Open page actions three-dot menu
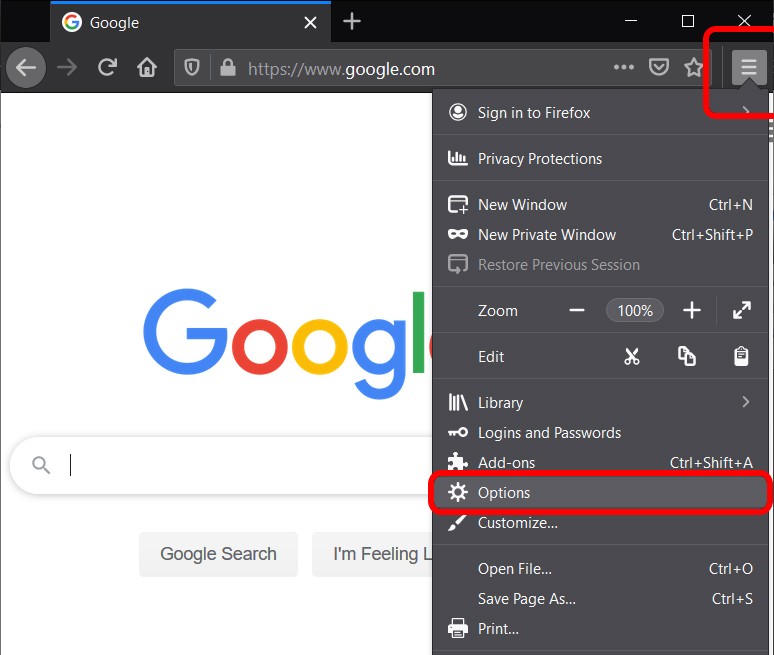Image resolution: width=774 pixels, height=655 pixels. tap(624, 67)
